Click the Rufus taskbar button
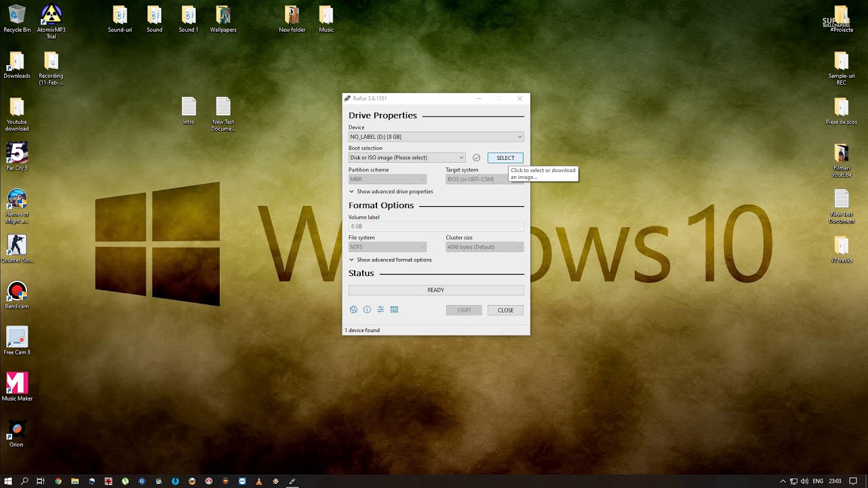 (292, 481)
